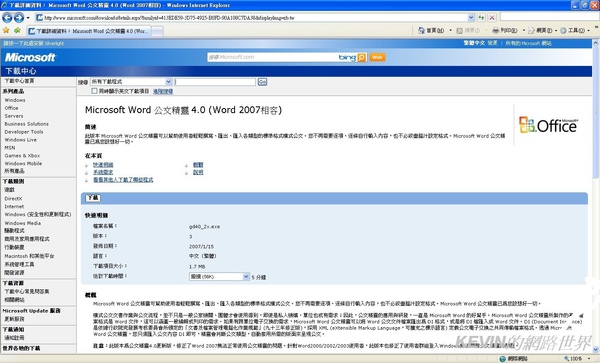Image resolution: width=600 pixels, height=363 pixels.
Task: Click the 2007/1/15 release date value
Action: coord(201,247)
